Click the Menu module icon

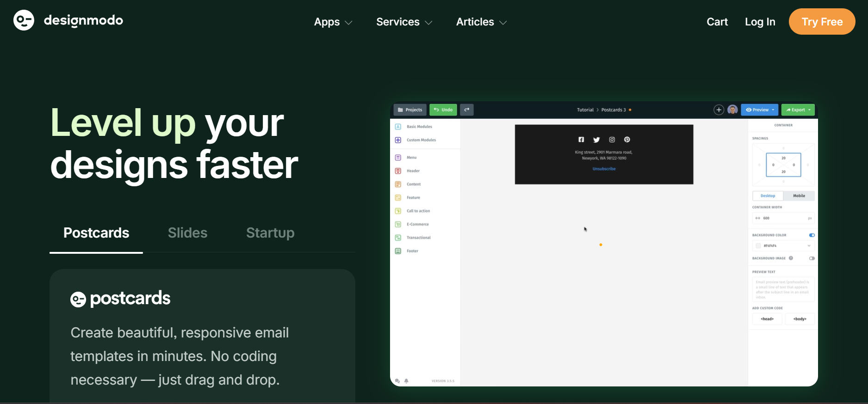click(398, 158)
